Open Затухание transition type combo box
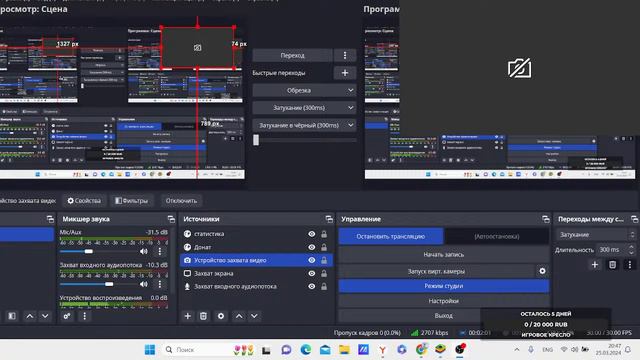Image resolution: width=640 pixels, height=360 pixels. click(x=596, y=235)
